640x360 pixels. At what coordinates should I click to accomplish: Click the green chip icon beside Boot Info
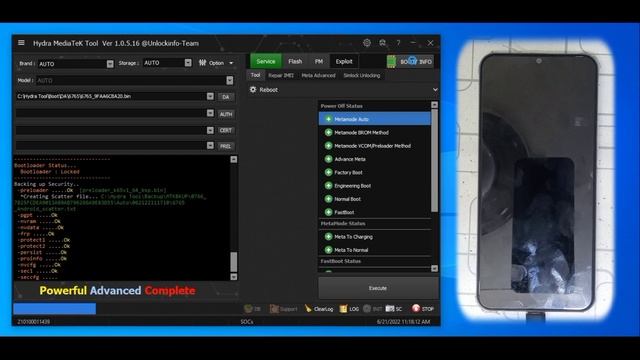tap(391, 61)
